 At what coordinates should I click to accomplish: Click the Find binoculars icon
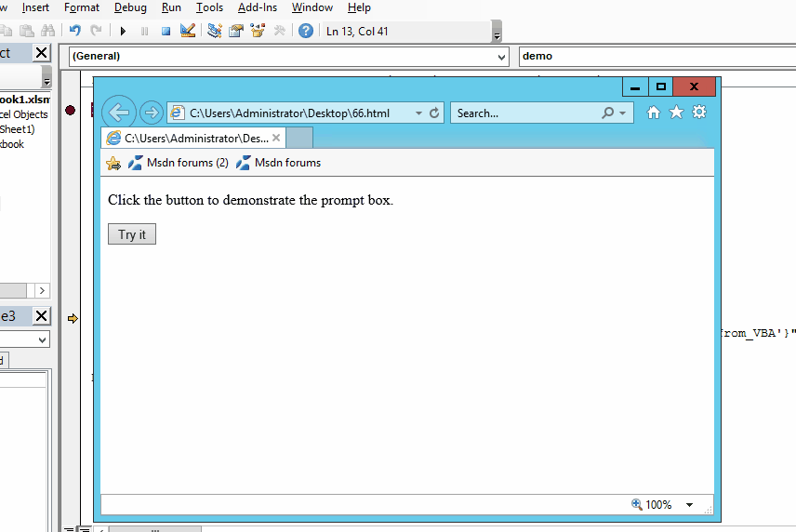click(x=47, y=31)
